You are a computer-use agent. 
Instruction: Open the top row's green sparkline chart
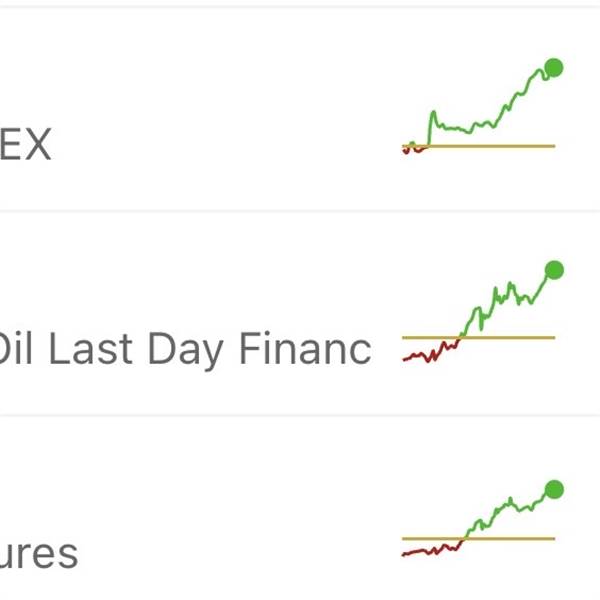(480, 110)
